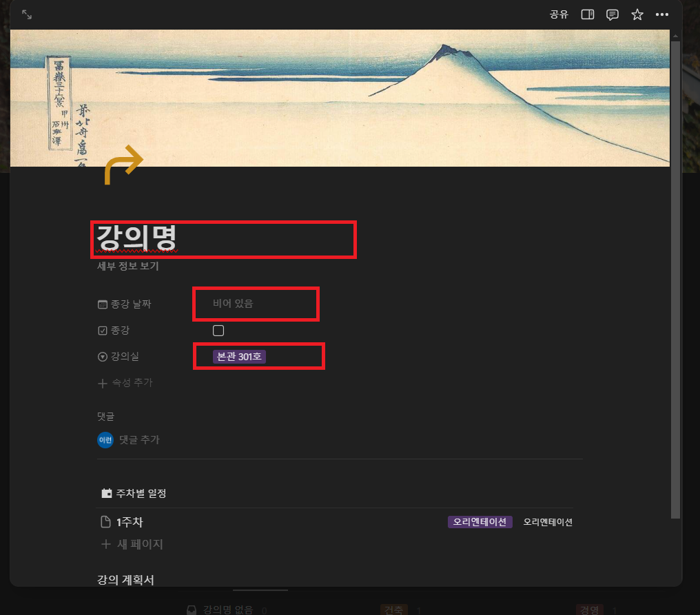Image resolution: width=700 pixels, height=615 pixels.
Task: Expand page to full screen view
Action: [x=27, y=14]
